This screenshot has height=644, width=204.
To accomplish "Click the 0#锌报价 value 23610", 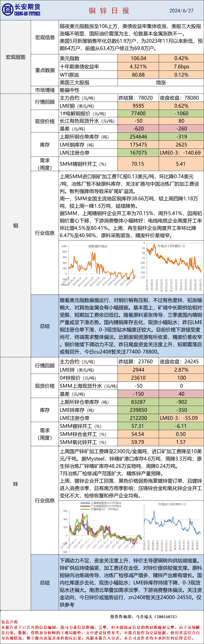I will [x=138, y=378].
